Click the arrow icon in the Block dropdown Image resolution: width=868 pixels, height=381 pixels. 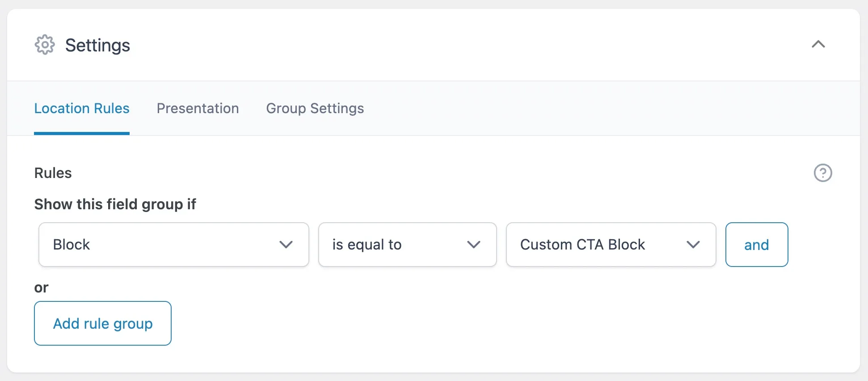(x=286, y=245)
